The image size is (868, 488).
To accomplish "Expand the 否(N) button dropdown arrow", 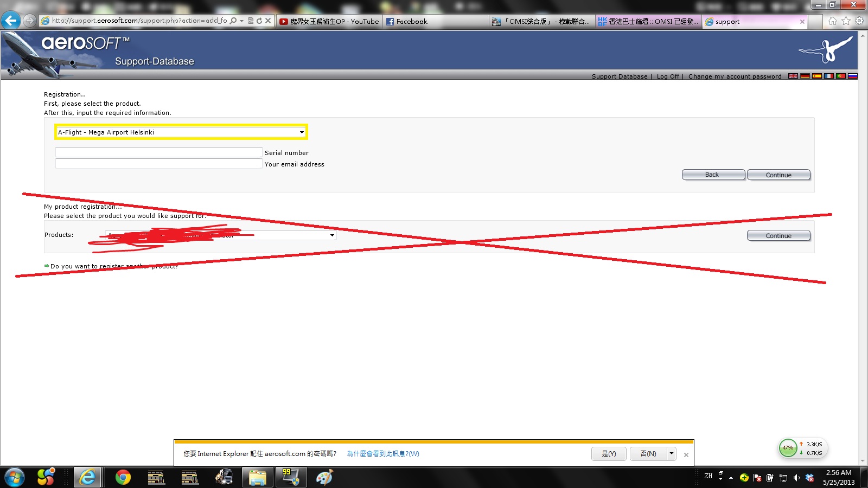I will click(672, 453).
